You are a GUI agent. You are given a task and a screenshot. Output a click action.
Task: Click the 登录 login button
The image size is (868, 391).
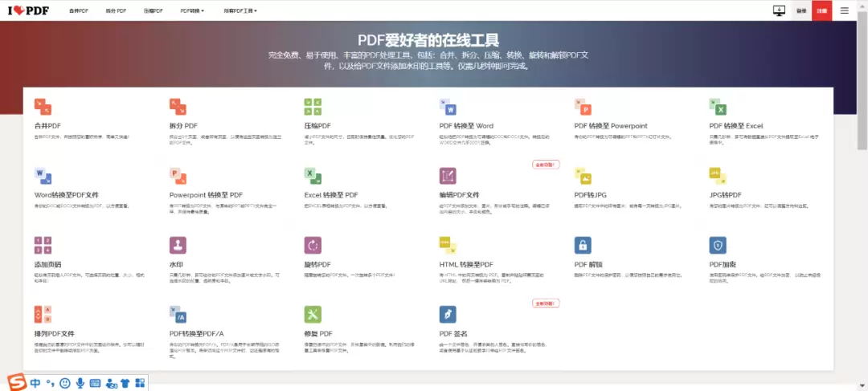(x=801, y=10)
